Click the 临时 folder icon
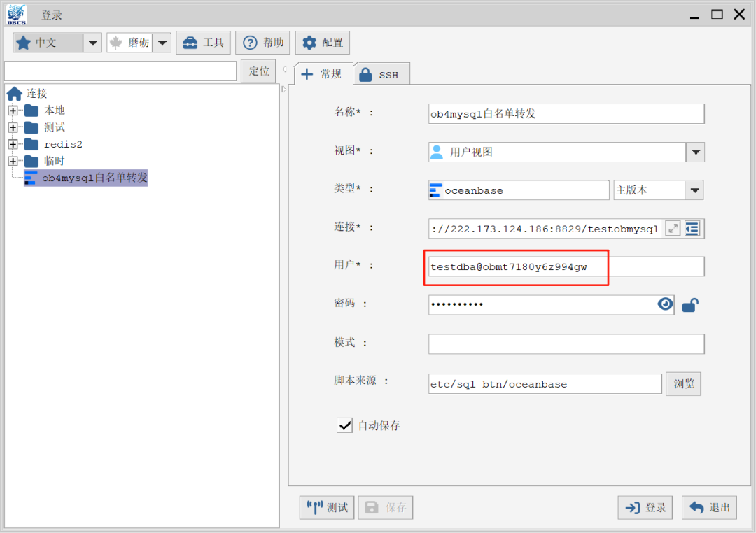Screen dimensions: 756x533 [31, 161]
